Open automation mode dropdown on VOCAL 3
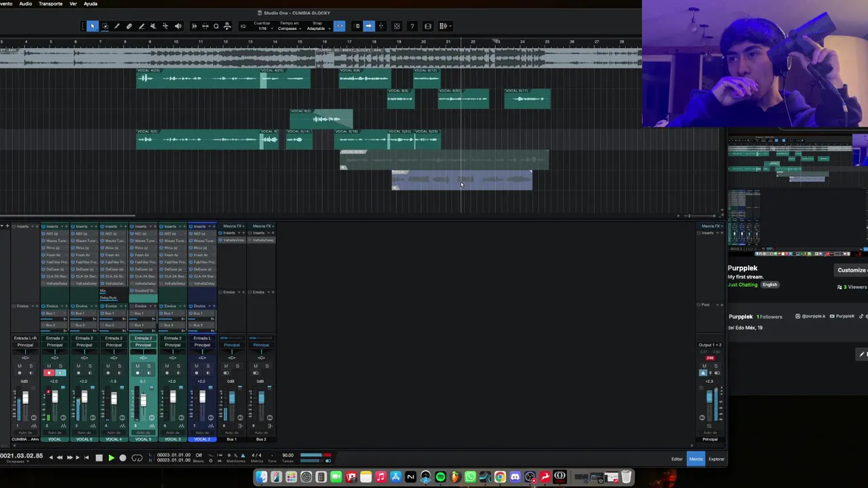The image size is (868, 488). coord(172,432)
